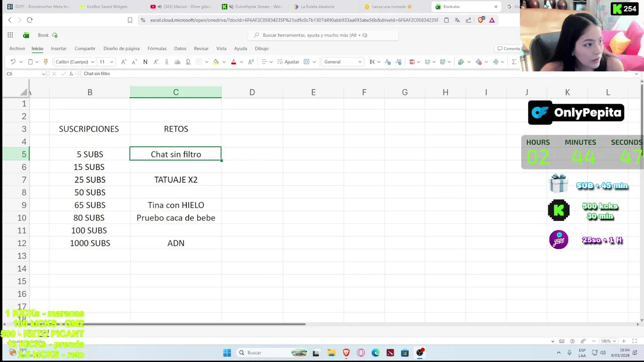Click the insert cells icon

461,62
